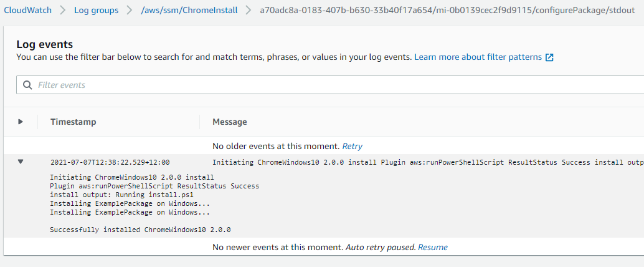Expand all rows using header triangle
644x267 pixels.
point(21,122)
